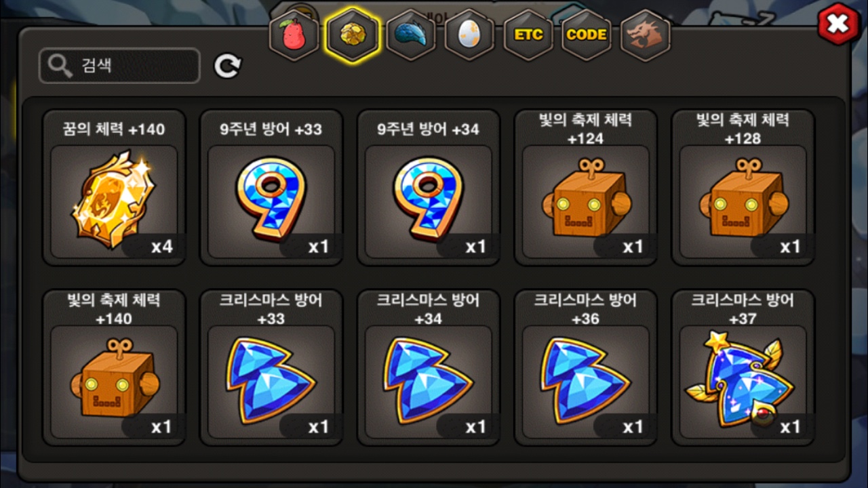This screenshot has width=868, height=488.
Task: Pick 크리스마스 방어 +36 blue gem
Action: coord(586,367)
